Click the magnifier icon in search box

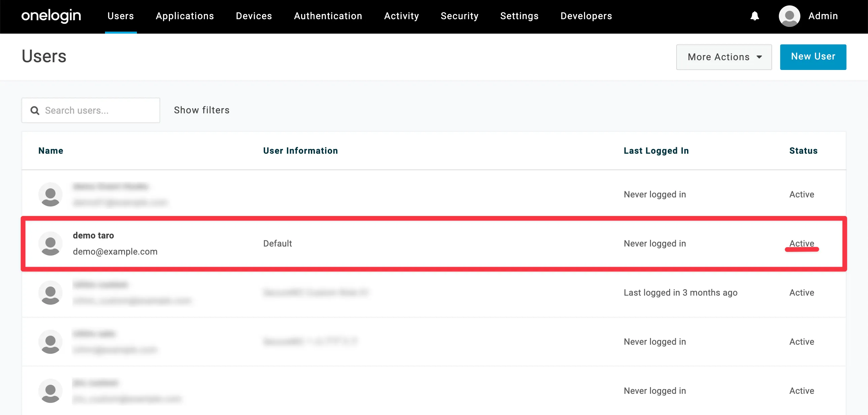[35, 111]
